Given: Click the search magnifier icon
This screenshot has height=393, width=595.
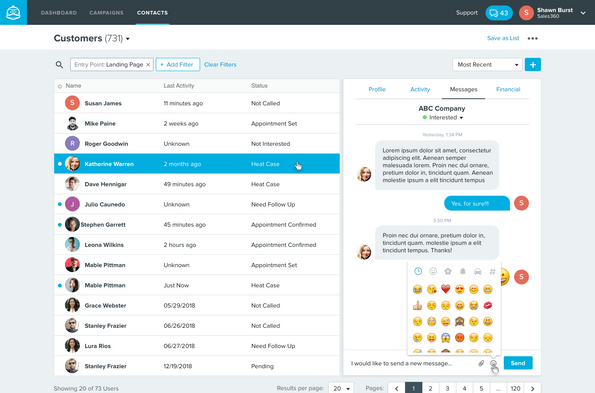Looking at the screenshot, I should 59,64.
